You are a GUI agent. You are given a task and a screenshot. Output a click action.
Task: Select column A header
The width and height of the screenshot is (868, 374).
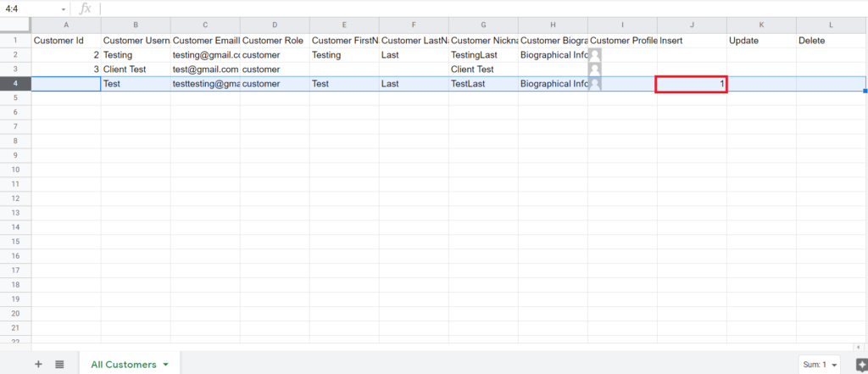coord(66,25)
